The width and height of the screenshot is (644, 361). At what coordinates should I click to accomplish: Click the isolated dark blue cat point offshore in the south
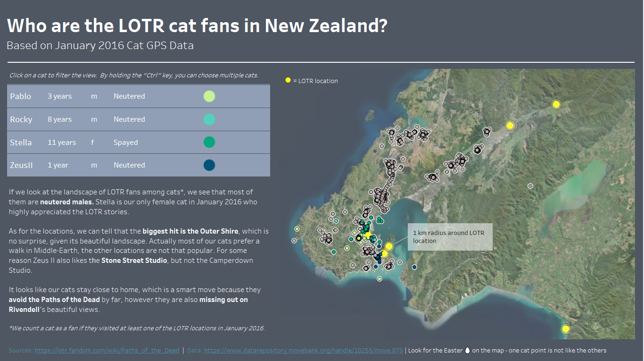[x=414, y=267]
